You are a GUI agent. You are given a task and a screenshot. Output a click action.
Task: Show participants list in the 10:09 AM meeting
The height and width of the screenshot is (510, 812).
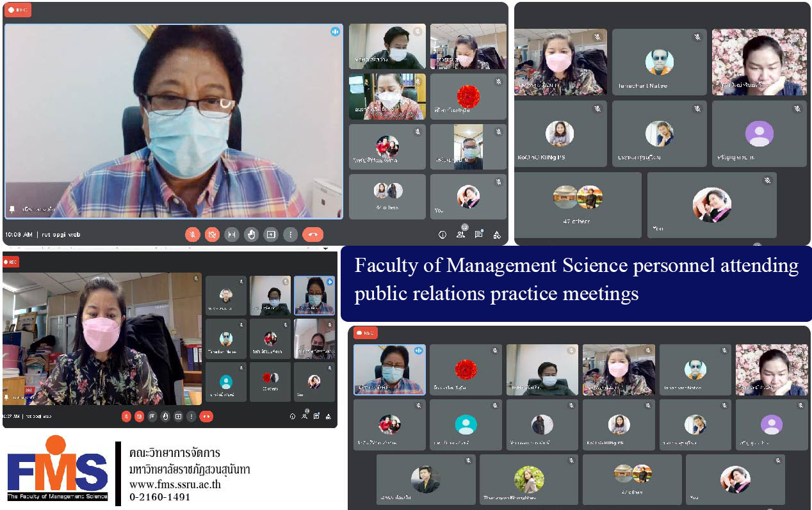(x=460, y=235)
